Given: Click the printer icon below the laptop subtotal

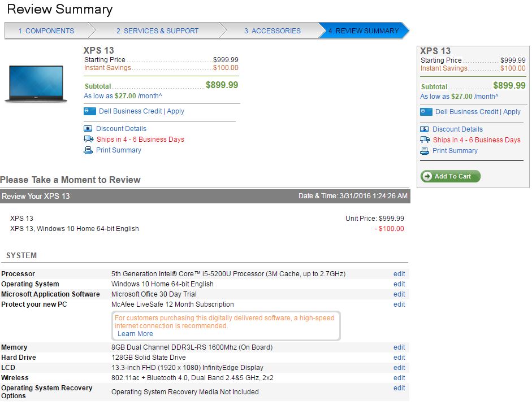Looking at the screenshot, I should tap(88, 150).
